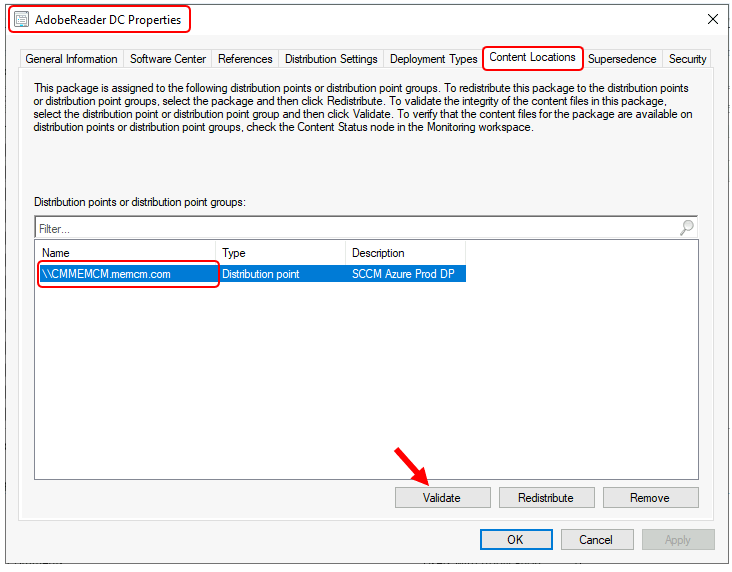The width and height of the screenshot is (732, 572).
Task: Click Remove for the distribution point
Action: coord(650,498)
